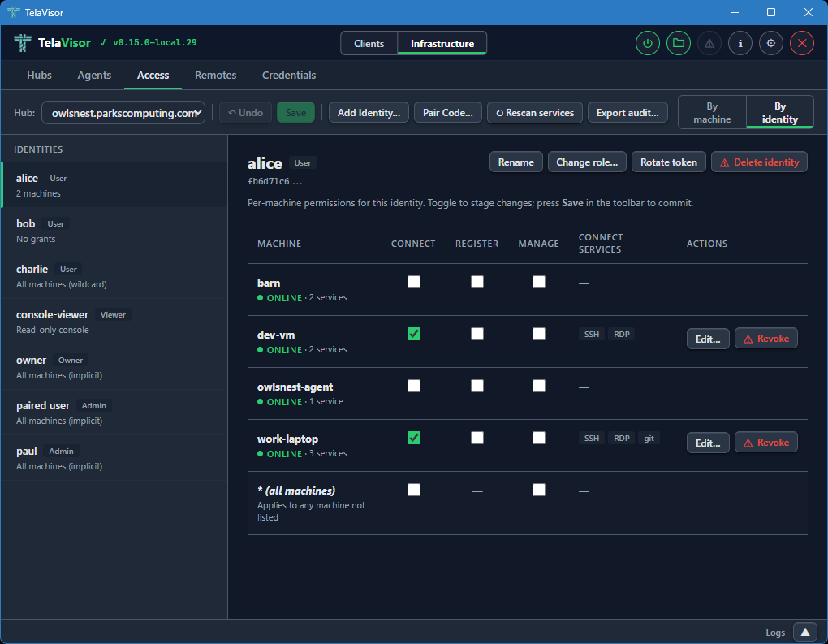Screen dimensions: 828x644
Task: Toggle Register checkbox for dev-vm
Action: [x=477, y=334]
